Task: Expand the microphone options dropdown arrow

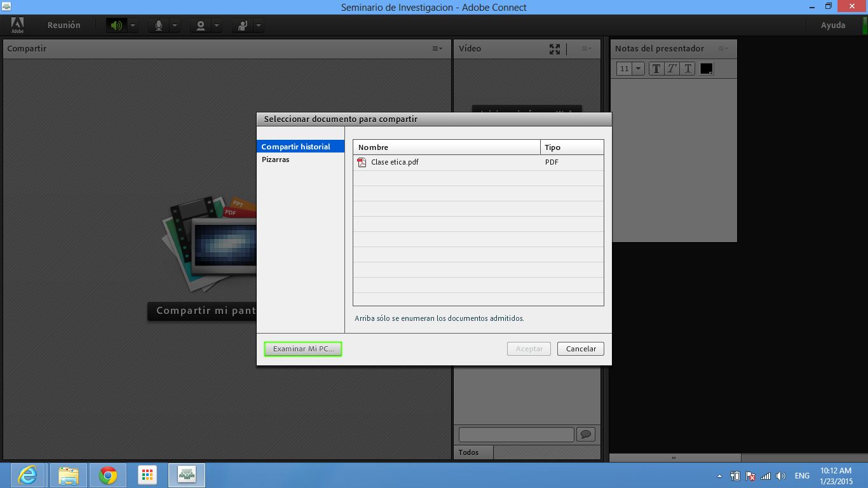Action: tap(175, 25)
